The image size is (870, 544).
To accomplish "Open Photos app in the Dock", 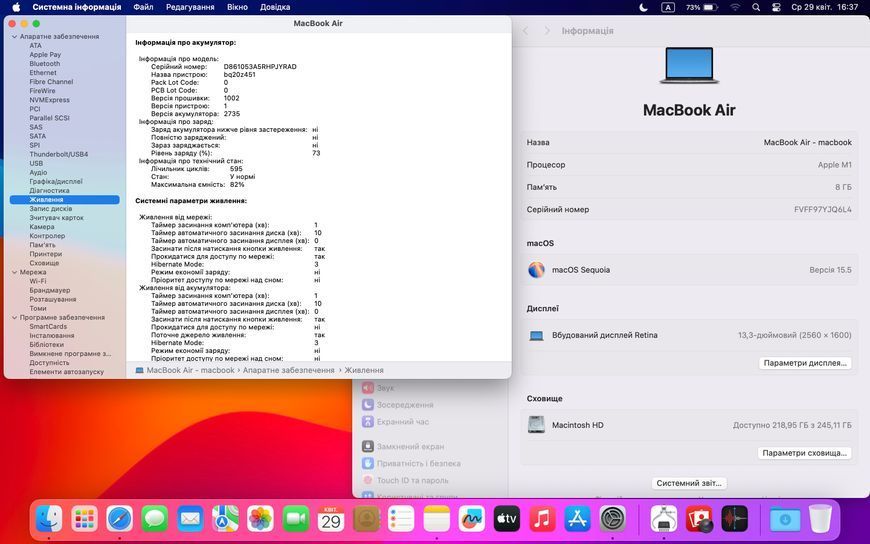I will tap(260, 520).
